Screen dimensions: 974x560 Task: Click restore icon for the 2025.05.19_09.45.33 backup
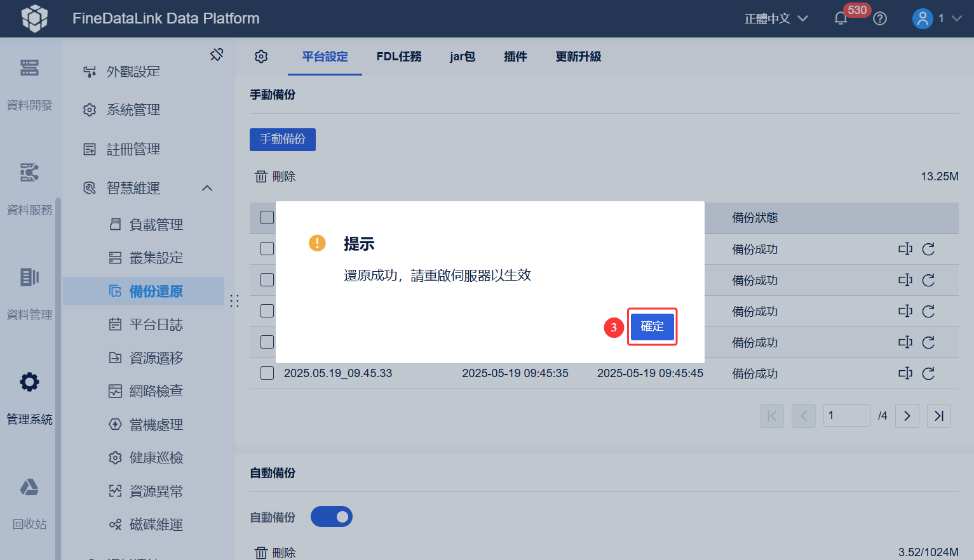tap(928, 373)
